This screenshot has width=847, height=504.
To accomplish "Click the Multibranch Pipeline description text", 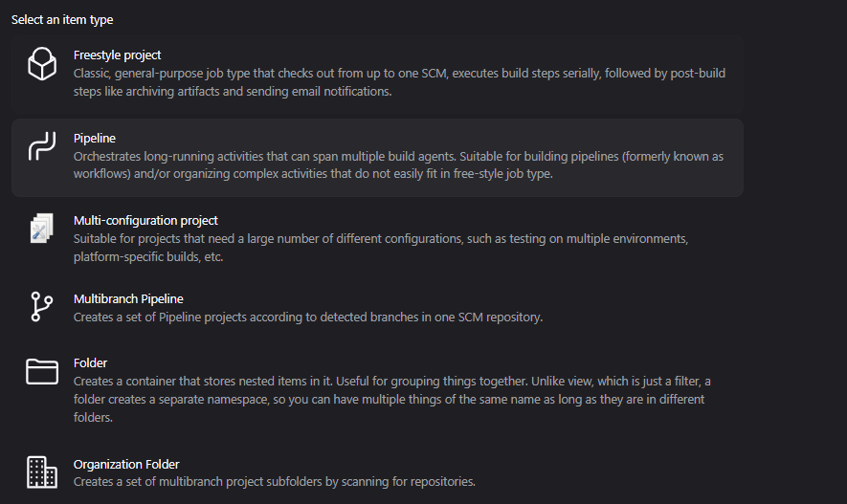I will [x=308, y=317].
